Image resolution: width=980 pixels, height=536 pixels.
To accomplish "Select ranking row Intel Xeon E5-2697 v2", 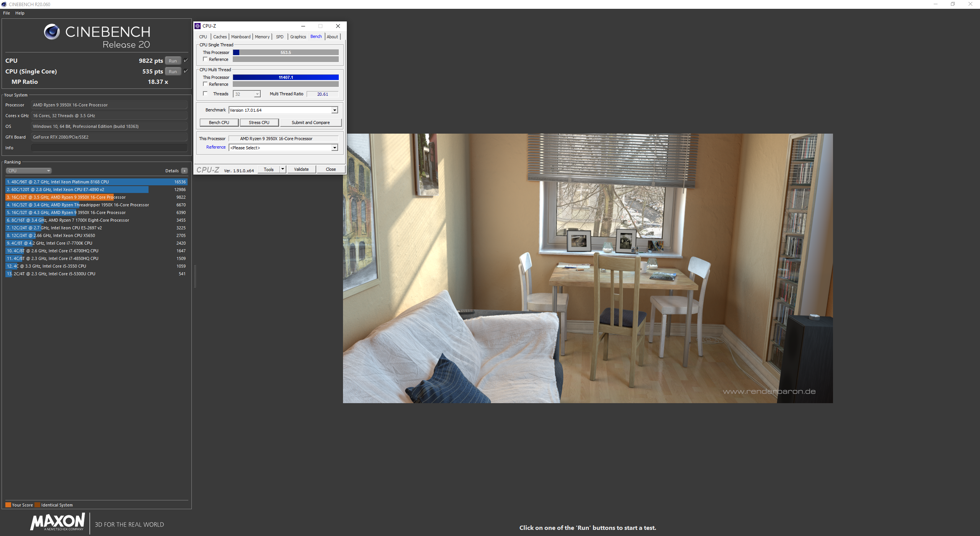I will point(96,228).
